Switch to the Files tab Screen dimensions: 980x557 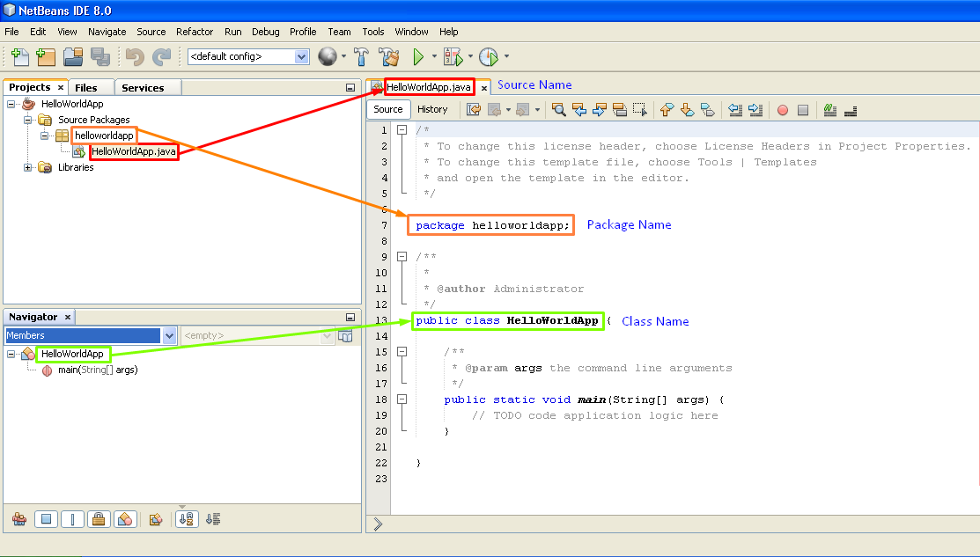86,88
